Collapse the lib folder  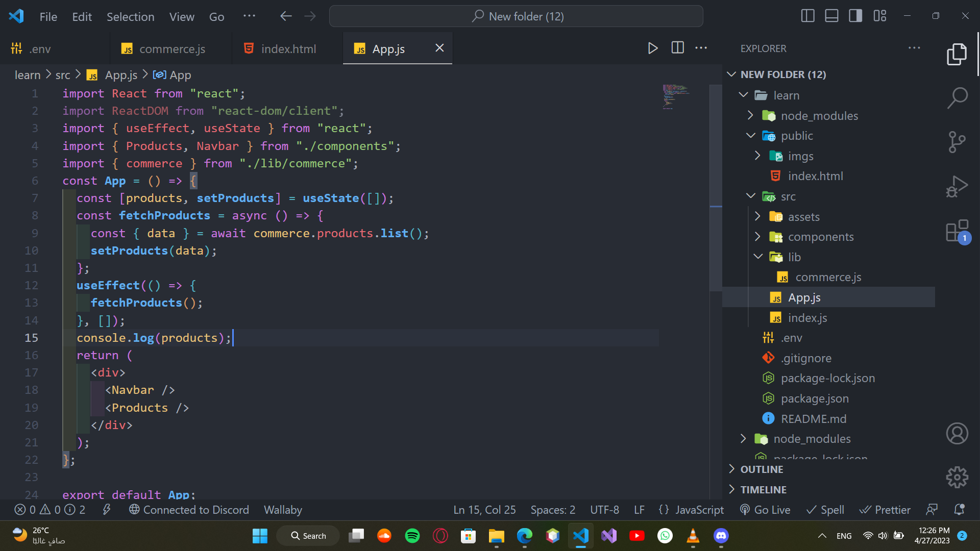click(794, 257)
